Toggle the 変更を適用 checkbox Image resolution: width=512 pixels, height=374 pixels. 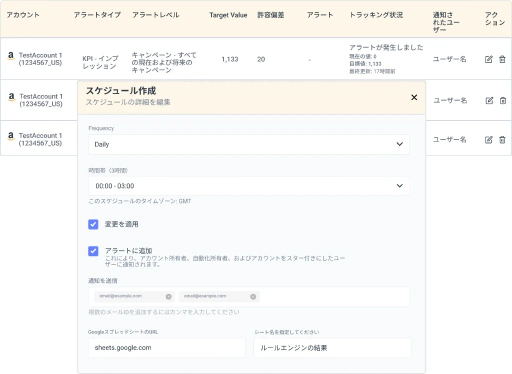[x=93, y=224]
